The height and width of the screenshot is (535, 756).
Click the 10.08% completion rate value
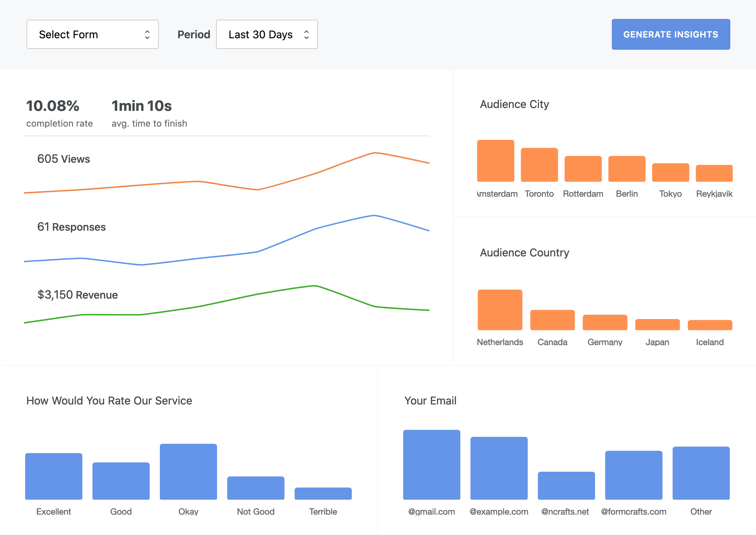tap(53, 106)
